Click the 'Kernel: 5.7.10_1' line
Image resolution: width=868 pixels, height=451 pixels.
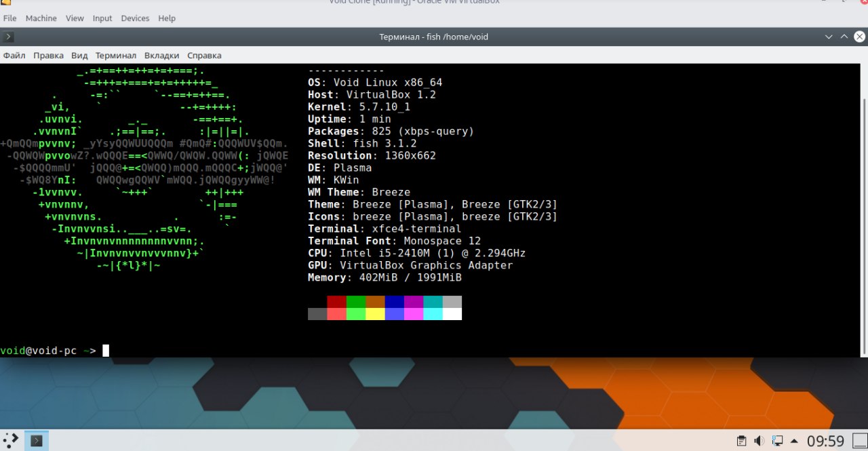point(359,107)
